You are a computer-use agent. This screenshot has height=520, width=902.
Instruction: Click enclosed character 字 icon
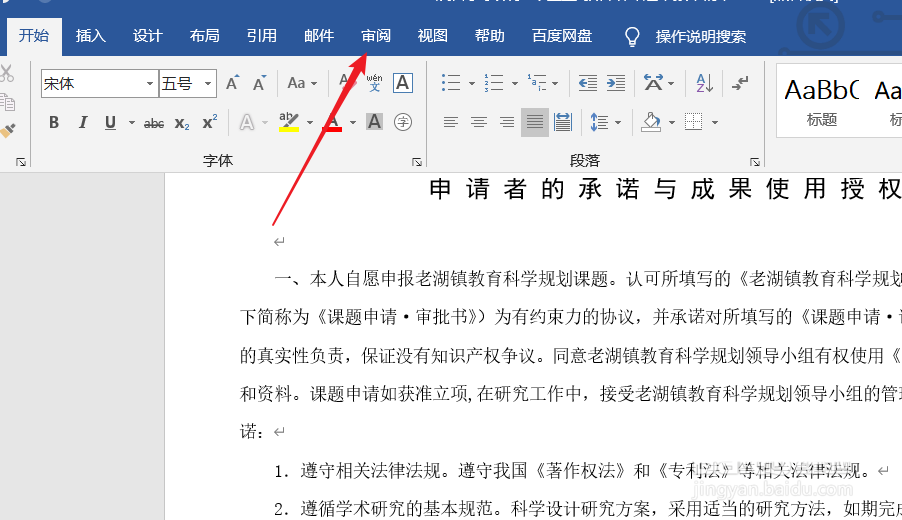[x=403, y=122]
